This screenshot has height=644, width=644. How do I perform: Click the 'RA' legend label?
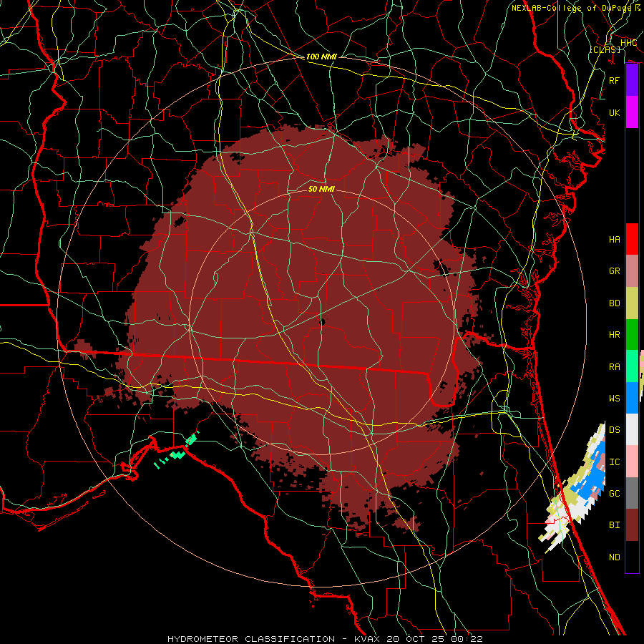click(614, 366)
